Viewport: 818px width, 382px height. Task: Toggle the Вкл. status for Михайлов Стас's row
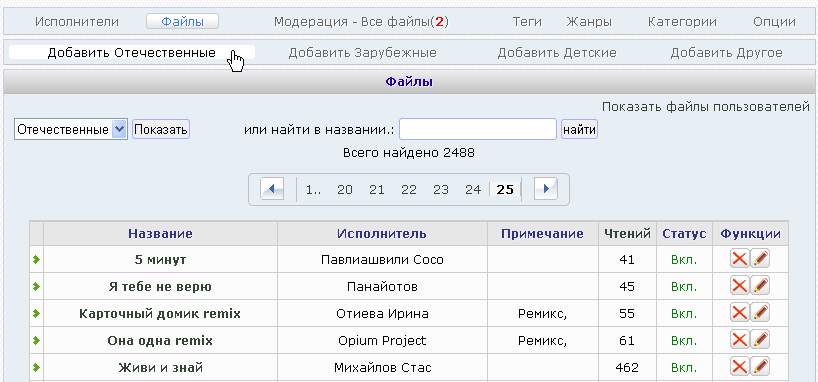coord(684,368)
